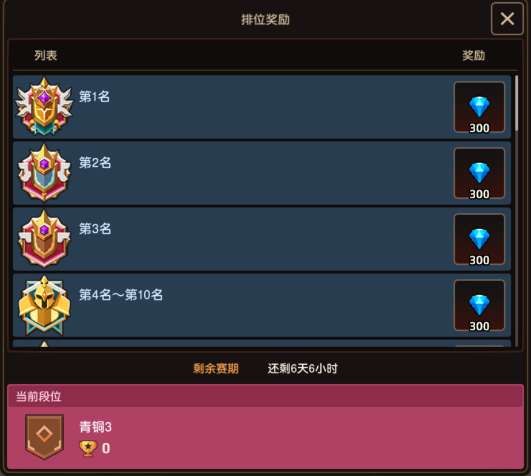Select the 第1名 row label
The image size is (531, 476).
pos(94,96)
